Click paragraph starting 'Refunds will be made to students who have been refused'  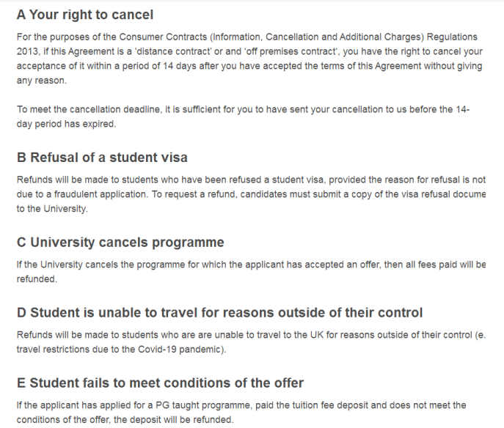coord(251,194)
